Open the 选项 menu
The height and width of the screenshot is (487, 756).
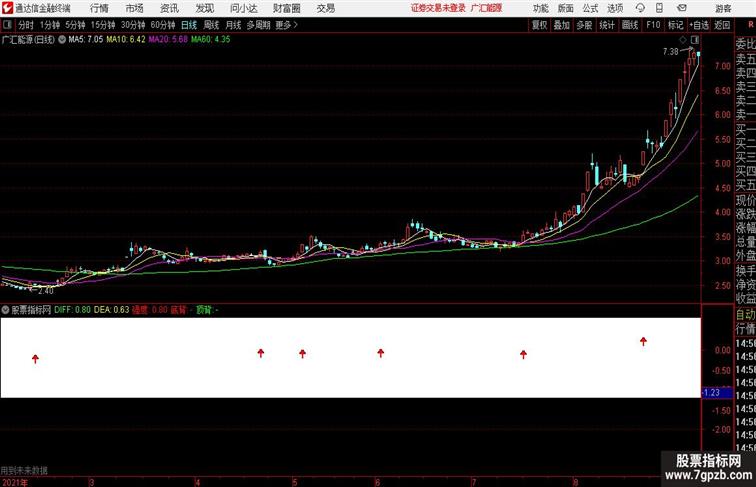click(x=615, y=8)
